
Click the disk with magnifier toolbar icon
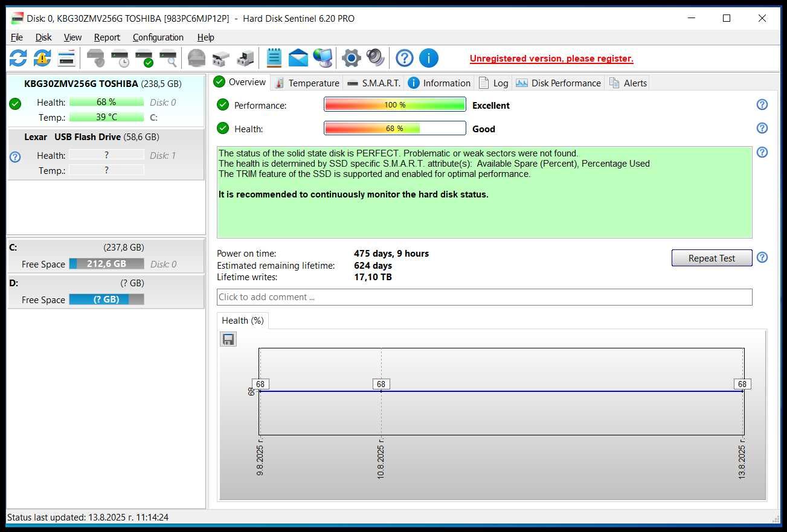(168, 58)
